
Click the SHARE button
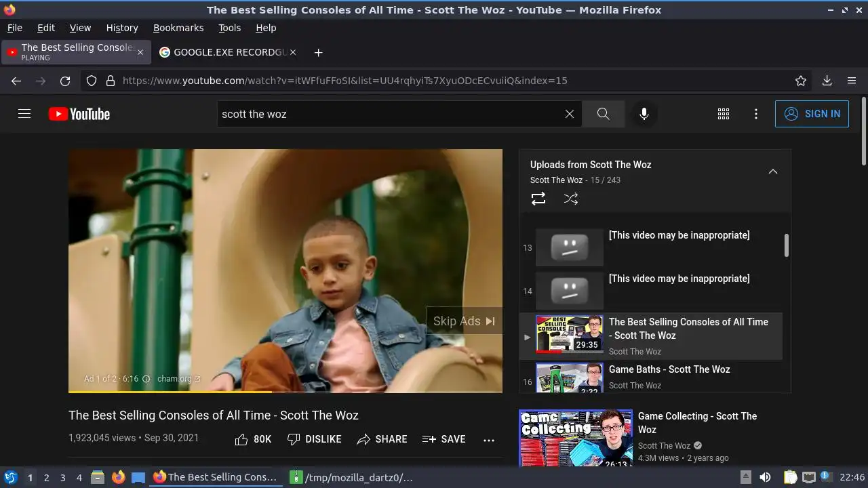click(382, 439)
